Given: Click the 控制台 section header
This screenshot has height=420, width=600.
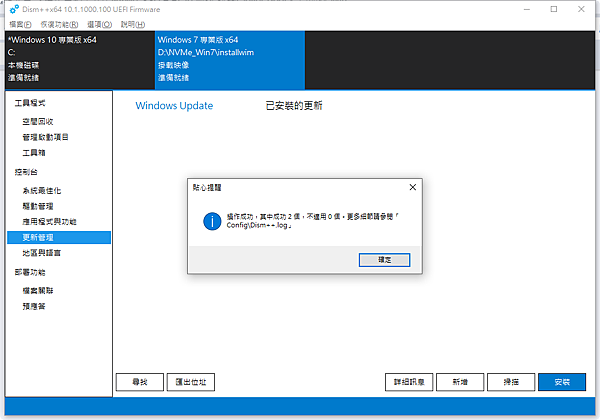Looking at the screenshot, I should tap(26, 172).
